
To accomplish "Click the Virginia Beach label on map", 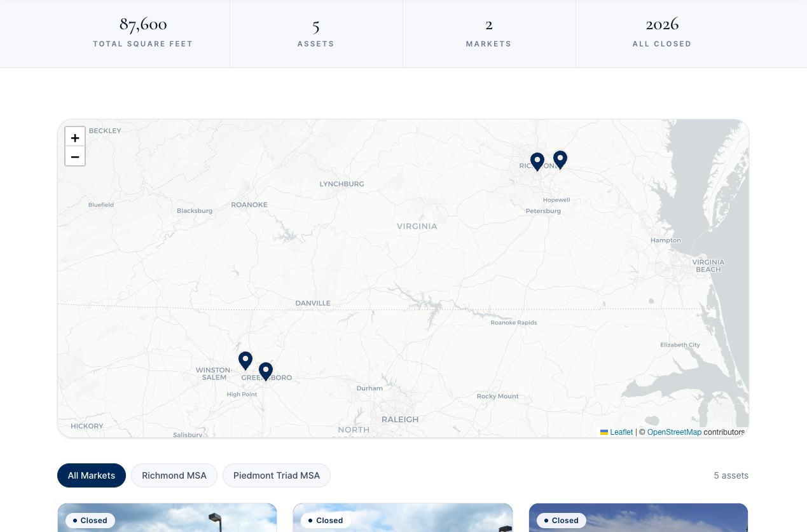I will 708,266.
